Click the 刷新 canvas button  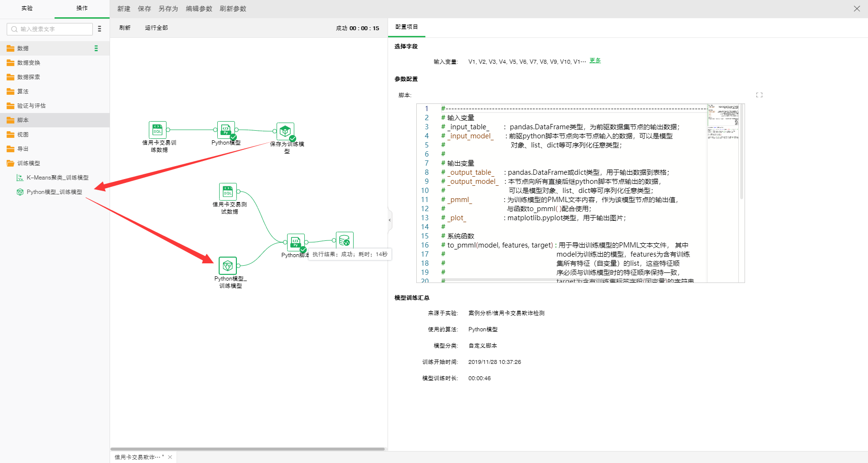pos(125,28)
